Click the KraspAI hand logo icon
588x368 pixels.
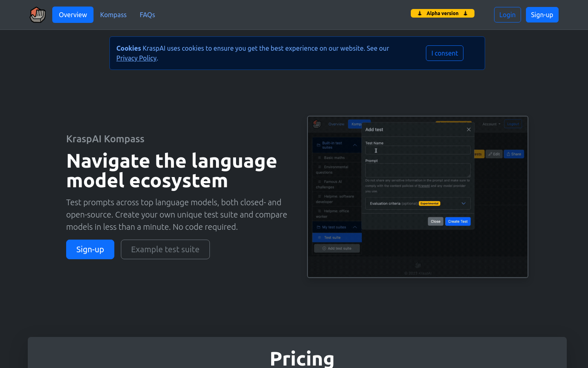[38, 15]
